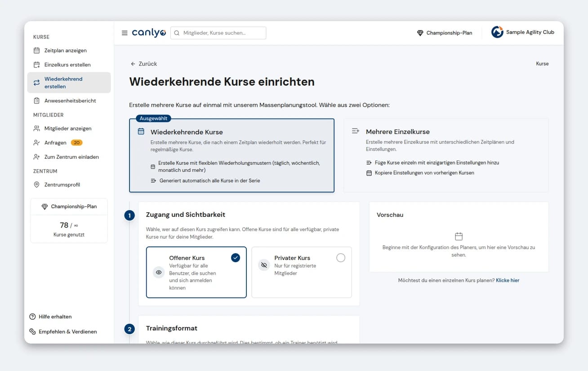Click calendar icon on Wiederkehrende Kurse card
Viewport: 588px width, 371px height.
point(141,131)
